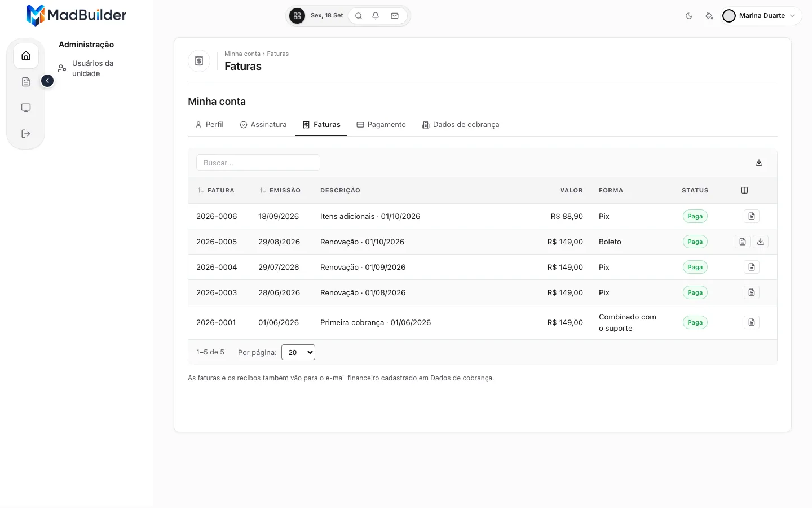Click invoice number 2026-0005

(x=217, y=242)
